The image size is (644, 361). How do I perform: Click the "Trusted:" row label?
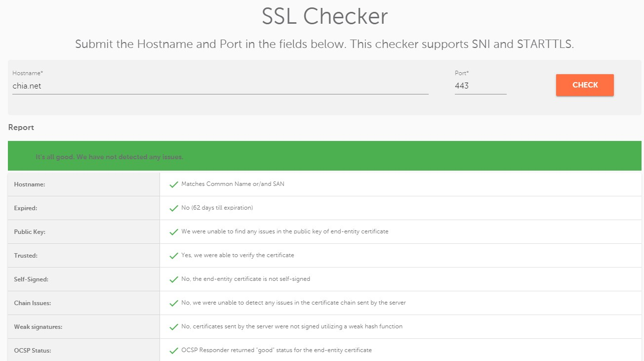point(26,256)
